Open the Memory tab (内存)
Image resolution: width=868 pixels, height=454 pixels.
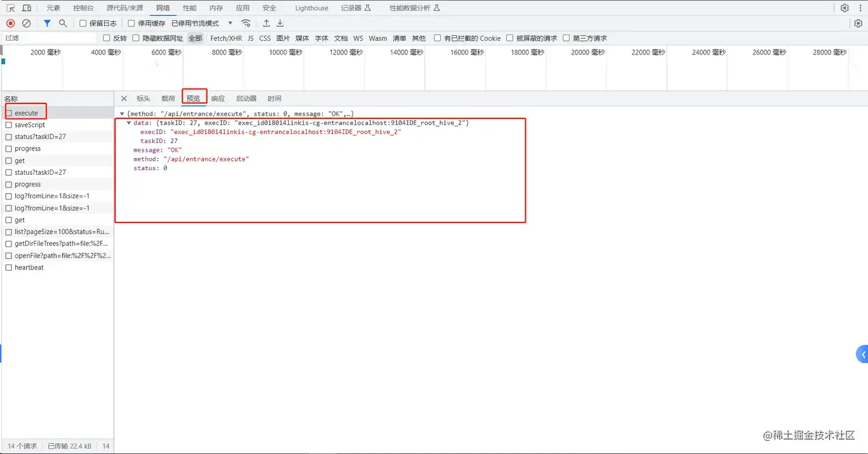[x=216, y=8]
